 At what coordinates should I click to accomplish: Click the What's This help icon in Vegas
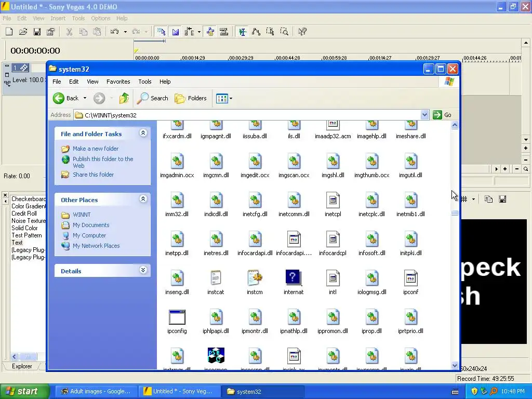[302, 32]
